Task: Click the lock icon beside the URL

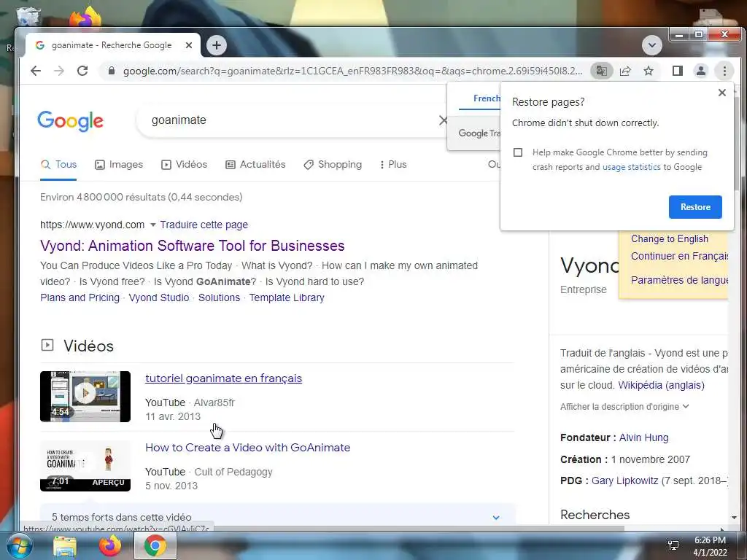Action: (x=112, y=71)
